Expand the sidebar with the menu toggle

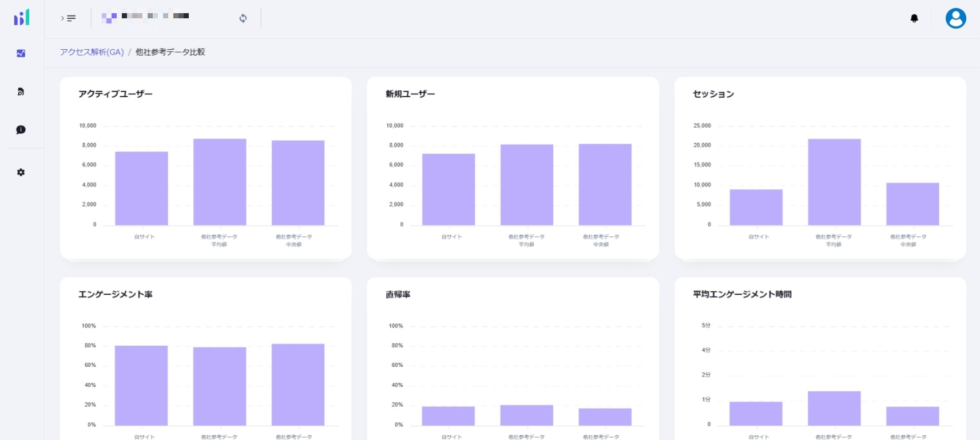(69, 18)
